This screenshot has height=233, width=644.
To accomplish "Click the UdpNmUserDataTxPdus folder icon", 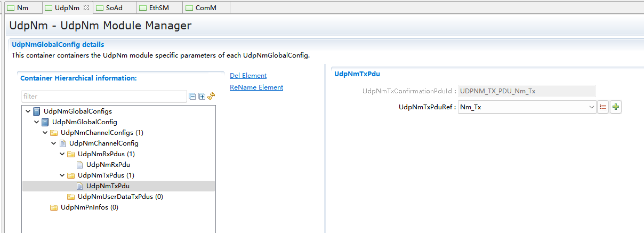I will (x=71, y=197).
